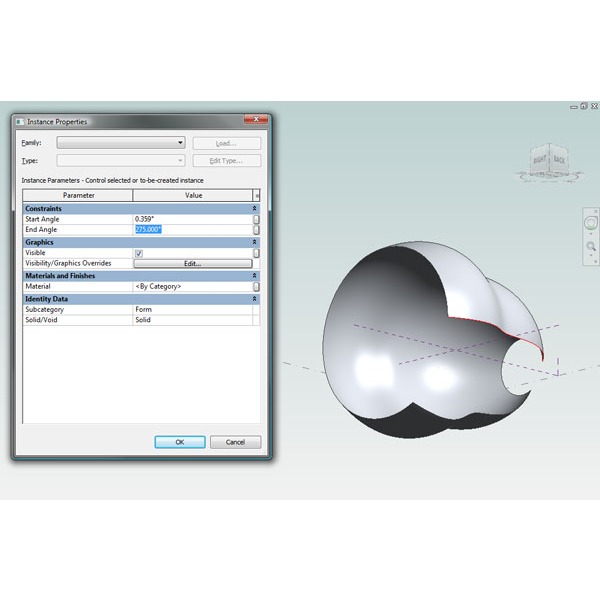The width and height of the screenshot is (600, 600).
Task: Collapse the Materials and Finishes section
Action: coord(254,276)
